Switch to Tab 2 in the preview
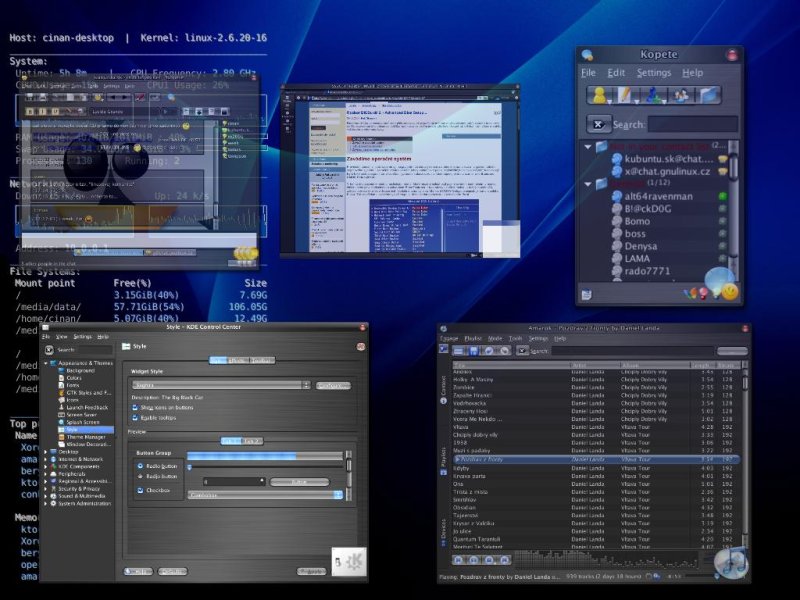This screenshot has width=800, height=600. point(252,441)
